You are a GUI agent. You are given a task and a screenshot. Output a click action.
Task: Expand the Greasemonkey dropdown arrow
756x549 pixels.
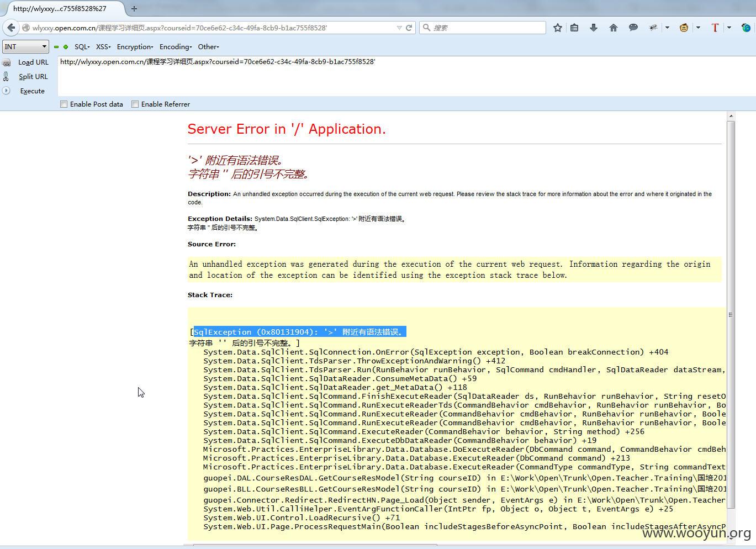pyautogui.click(x=698, y=28)
